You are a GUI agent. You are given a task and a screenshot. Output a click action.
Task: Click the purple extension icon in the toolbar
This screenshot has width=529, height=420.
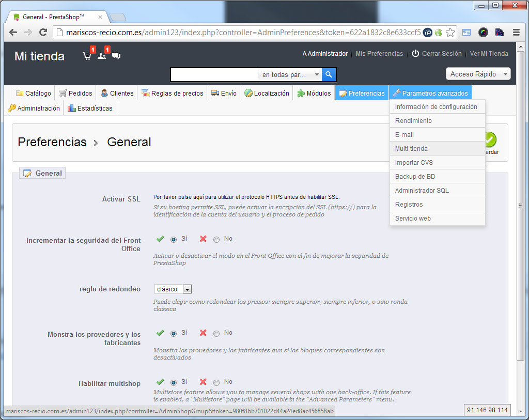click(500, 33)
